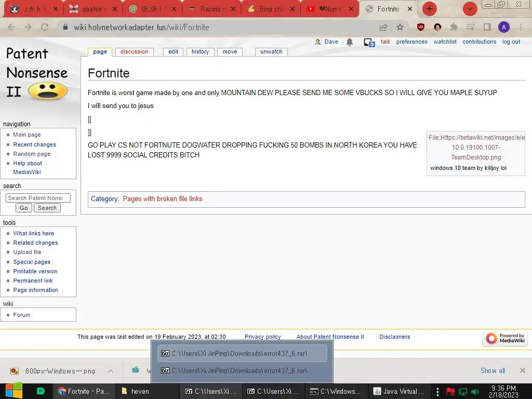Open the move tab
The width and height of the screenshot is (532, 399).
230,51
